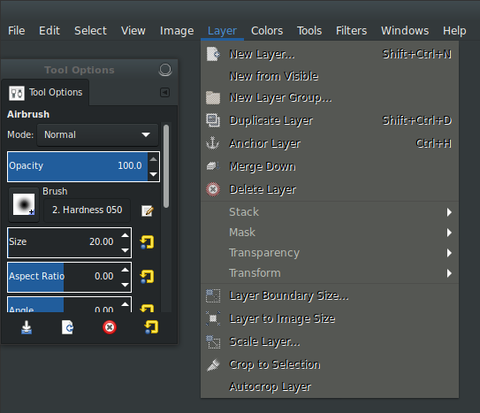Screen dimensions: 480x413
Task: Choose New Layer Group... entry
Action: tap(330, 98)
